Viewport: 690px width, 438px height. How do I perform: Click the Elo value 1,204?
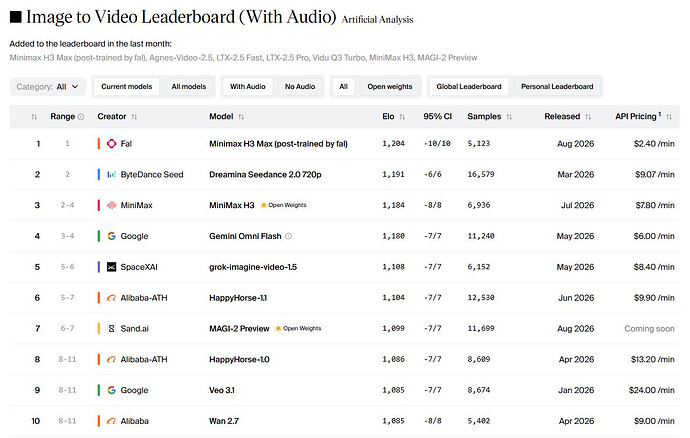pyautogui.click(x=393, y=144)
